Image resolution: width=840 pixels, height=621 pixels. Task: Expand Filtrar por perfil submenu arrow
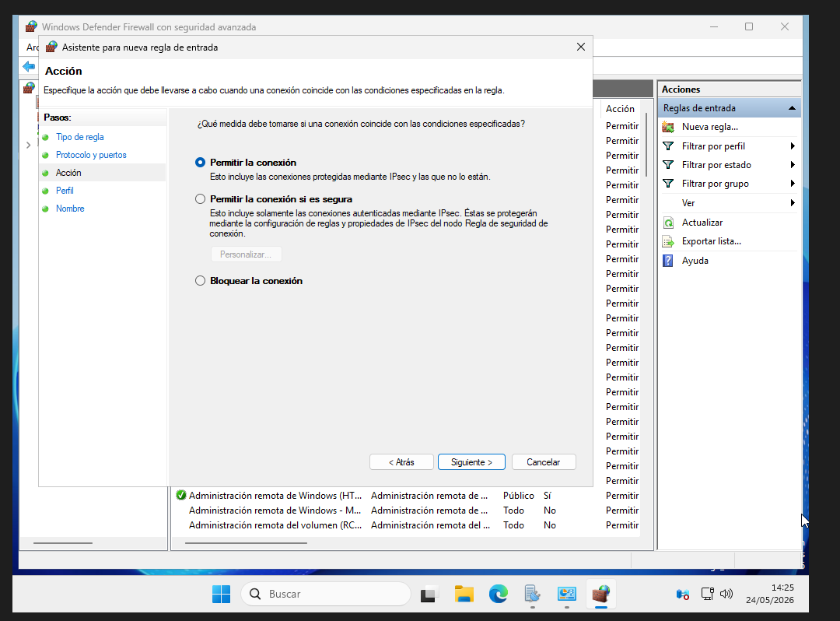coord(793,146)
